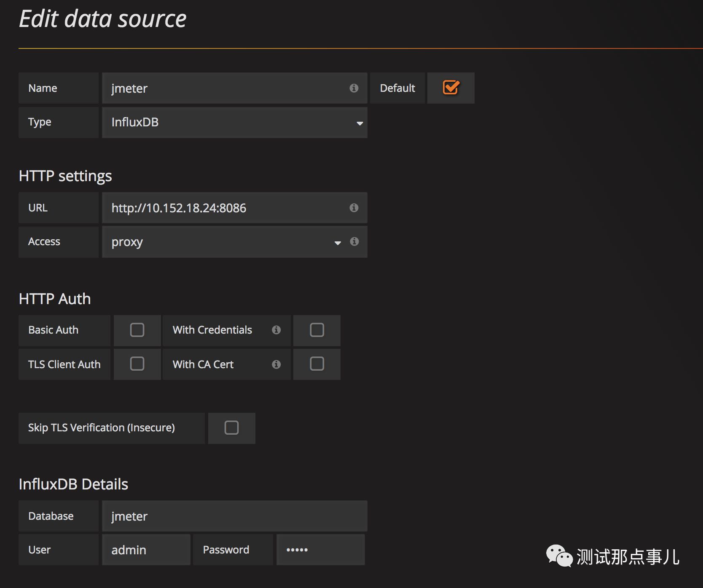Click the With CA Cert label

(x=203, y=364)
